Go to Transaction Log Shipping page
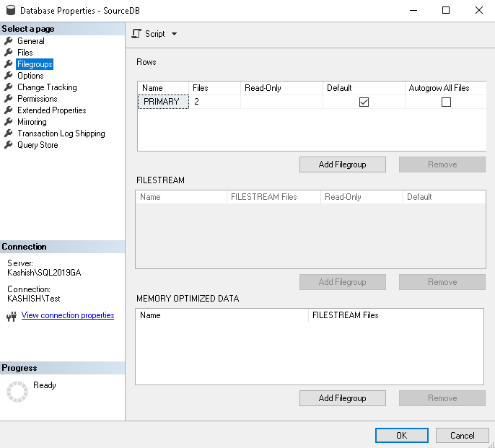 pyautogui.click(x=61, y=133)
